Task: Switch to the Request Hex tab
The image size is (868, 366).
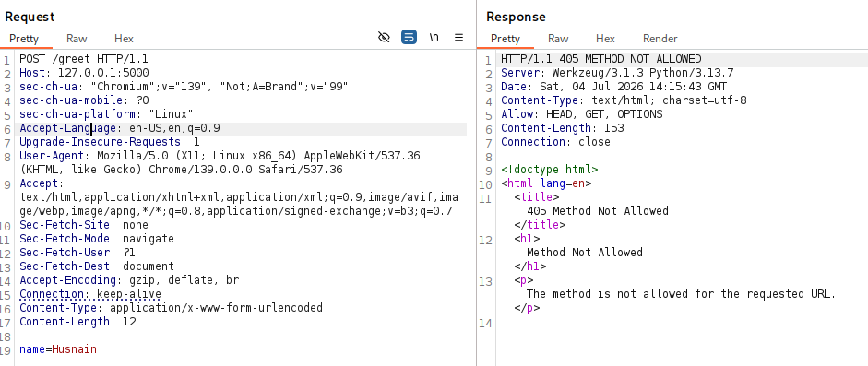Action: tap(124, 39)
